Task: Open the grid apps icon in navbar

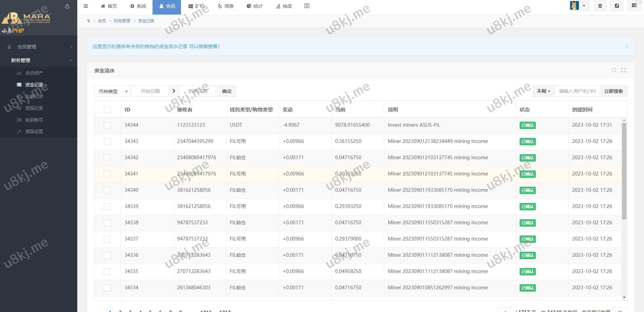Action: click(307, 6)
